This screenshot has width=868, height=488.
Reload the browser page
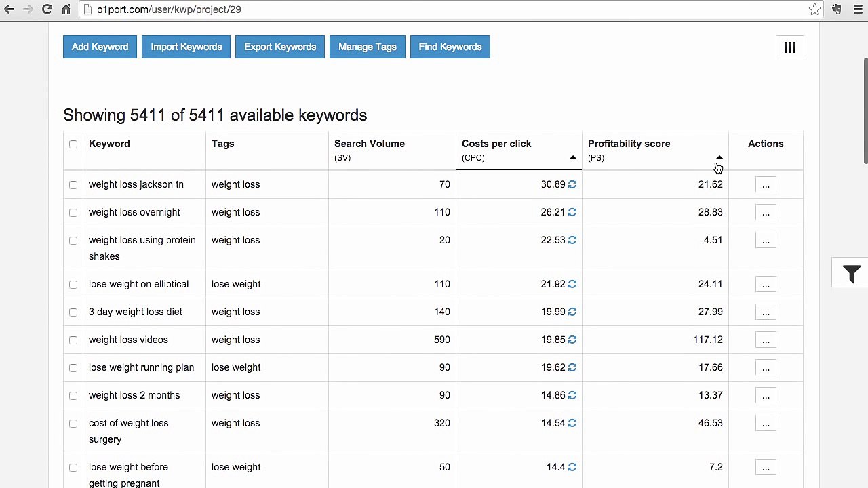(47, 9)
